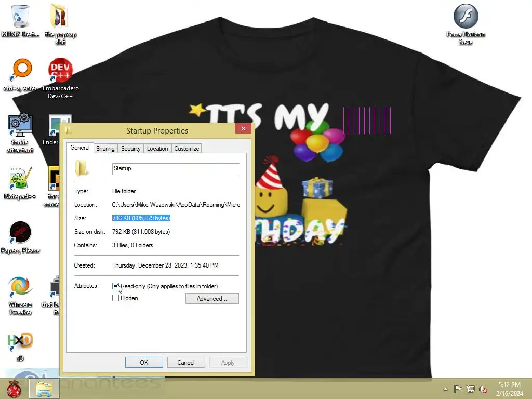Open File Explorer on the taskbar
This screenshot has width=532, height=399.
click(x=44, y=389)
